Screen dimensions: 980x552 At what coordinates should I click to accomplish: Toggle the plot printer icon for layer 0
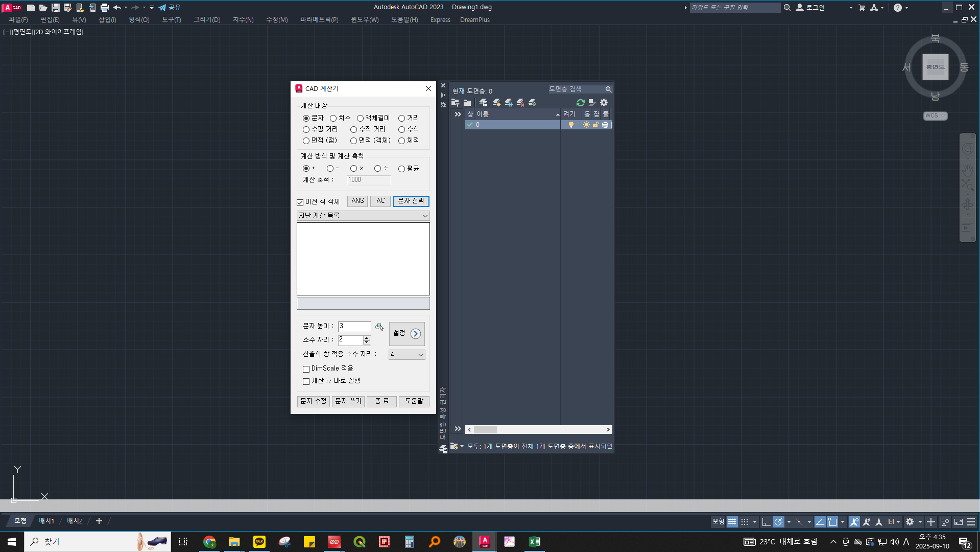click(x=605, y=125)
